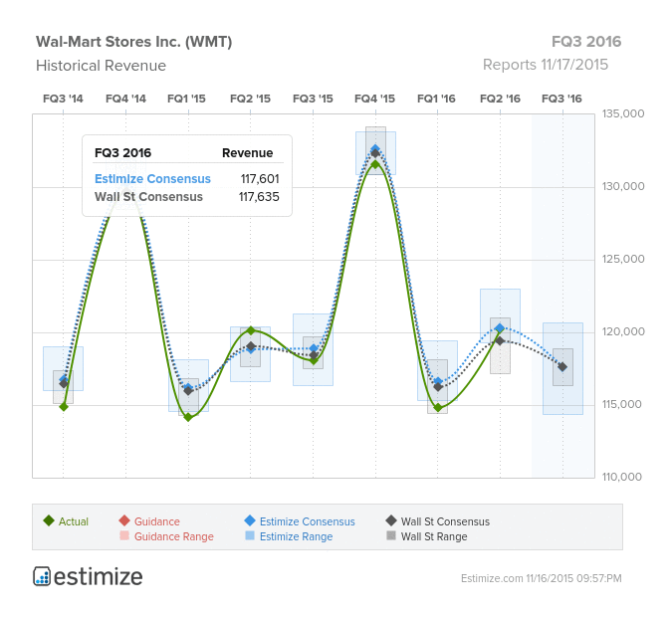Select the FQ4 '15 axis label
Image resolution: width=672 pixels, height=617 pixels.
374,99
